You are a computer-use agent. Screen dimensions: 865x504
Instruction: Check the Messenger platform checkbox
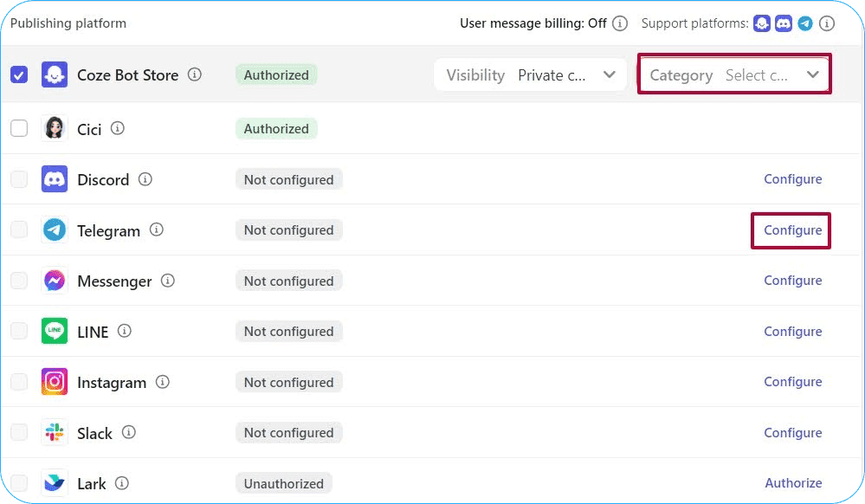19,281
